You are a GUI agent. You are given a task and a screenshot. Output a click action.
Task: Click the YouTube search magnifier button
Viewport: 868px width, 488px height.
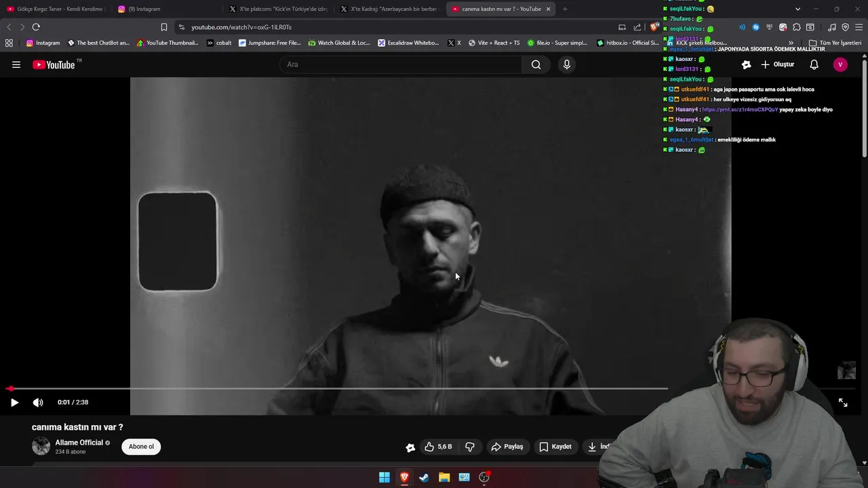pos(536,64)
